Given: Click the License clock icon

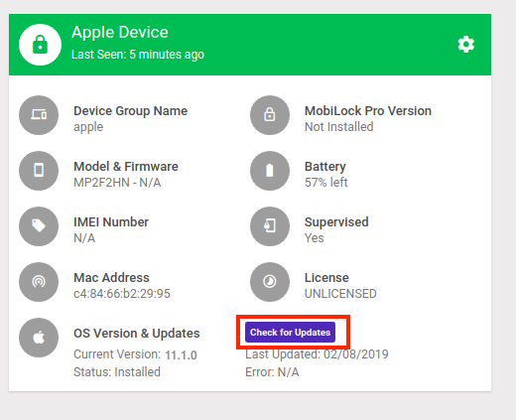Looking at the screenshot, I should 270,282.
